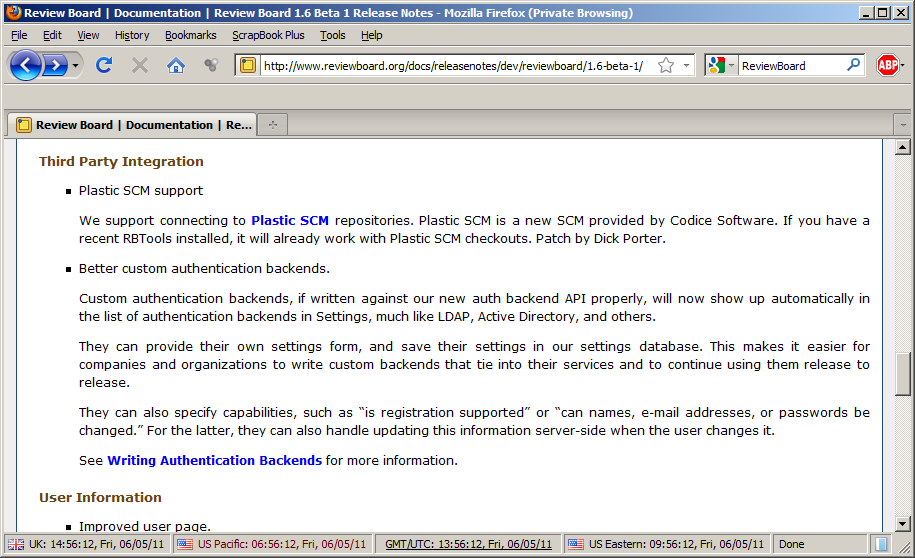Click the vertical scrollbar thumb

click(902, 374)
